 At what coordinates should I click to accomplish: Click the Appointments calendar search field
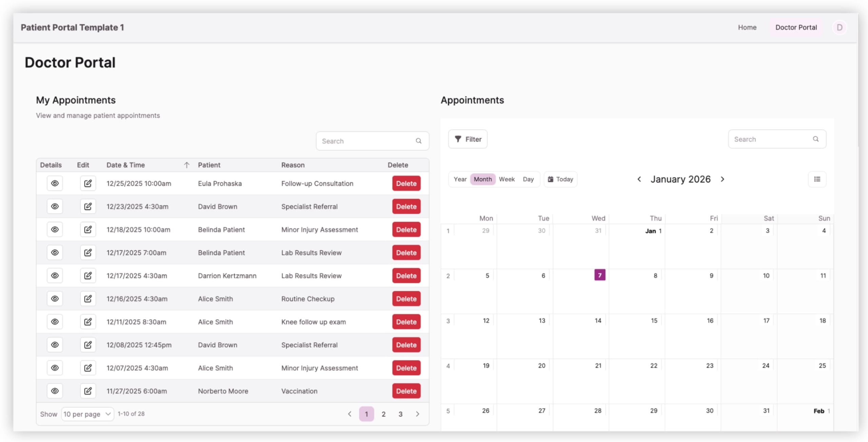[x=771, y=139]
